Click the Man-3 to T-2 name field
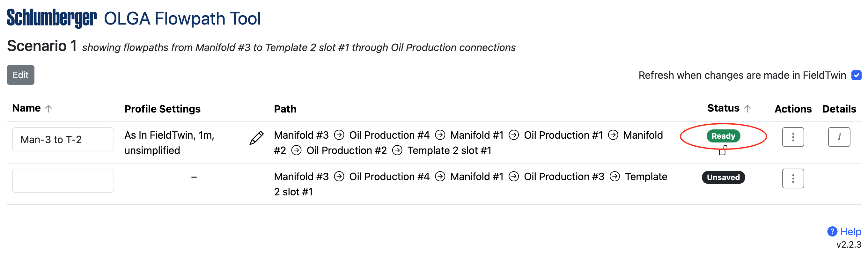Image resolution: width=868 pixels, height=262 pixels. [x=63, y=139]
